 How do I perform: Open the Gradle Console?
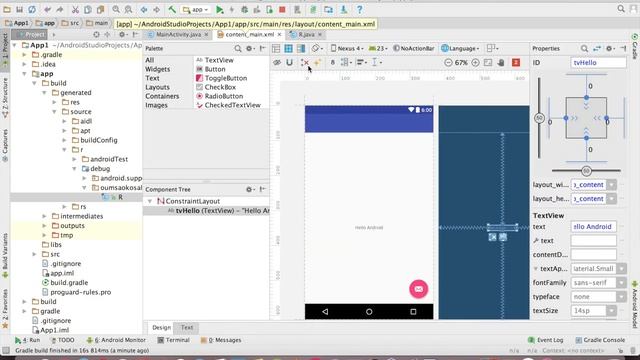click(x=600, y=340)
